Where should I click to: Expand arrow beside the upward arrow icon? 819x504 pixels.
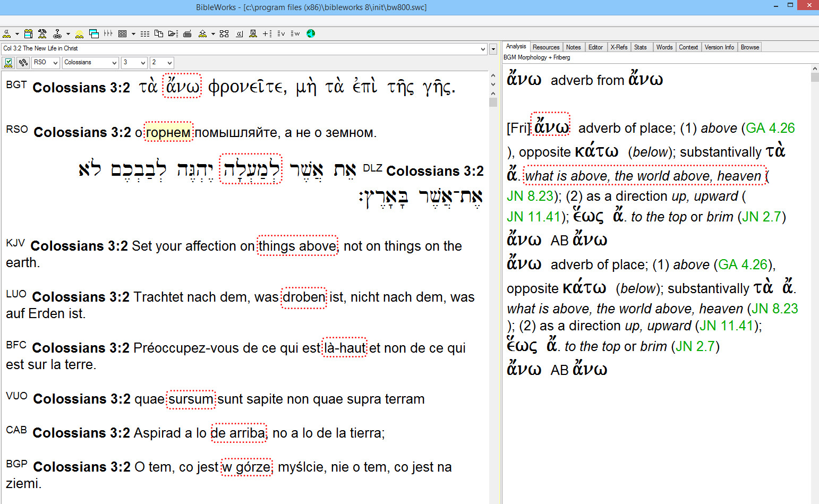[x=213, y=34]
